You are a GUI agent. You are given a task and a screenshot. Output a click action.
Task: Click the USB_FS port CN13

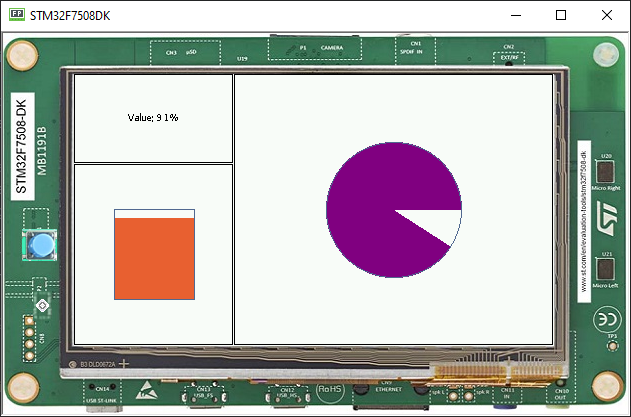click(x=203, y=394)
